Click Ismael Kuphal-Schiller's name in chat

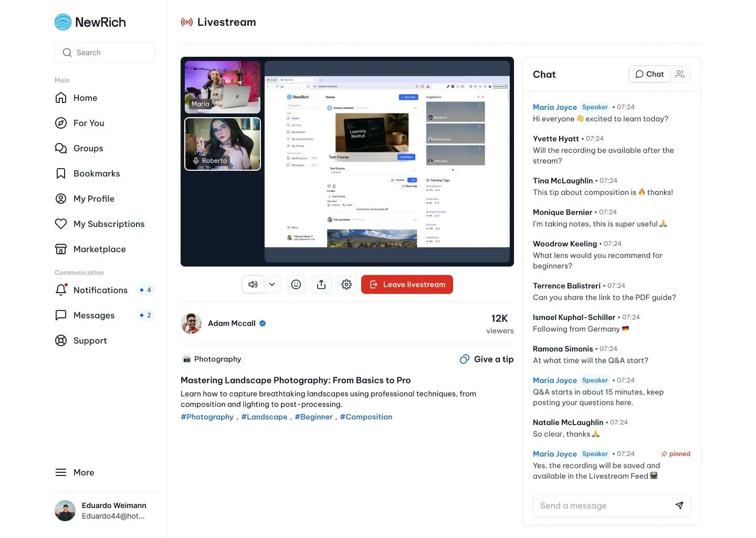[x=574, y=317]
